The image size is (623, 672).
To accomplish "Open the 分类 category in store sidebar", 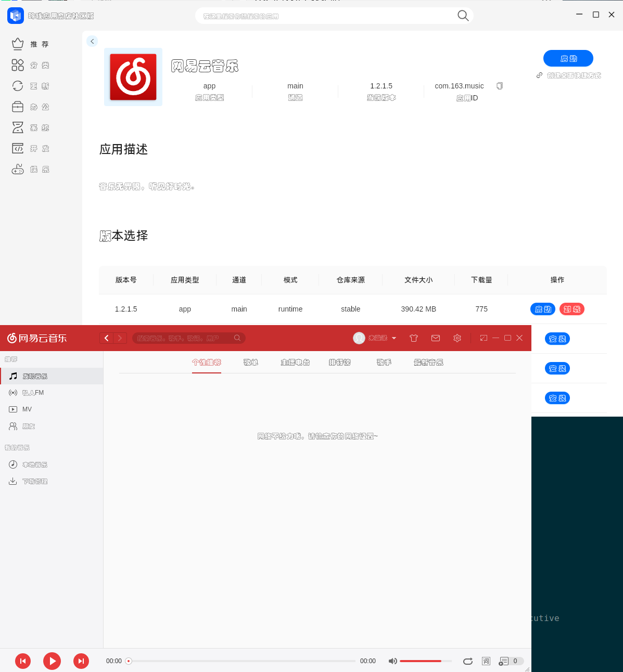I will pyautogui.click(x=30, y=65).
